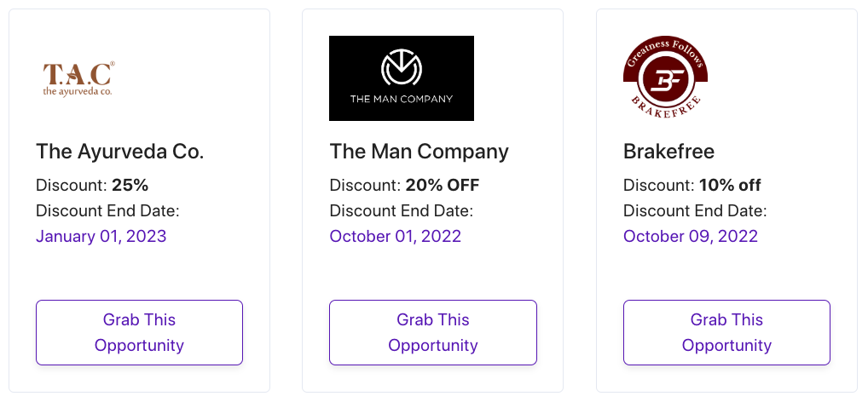Image resolution: width=868 pixels, height=402 pixels.
Task: Click 'Discount:' label in Ayurveda Co. card
Action: [x=72, y=185]
